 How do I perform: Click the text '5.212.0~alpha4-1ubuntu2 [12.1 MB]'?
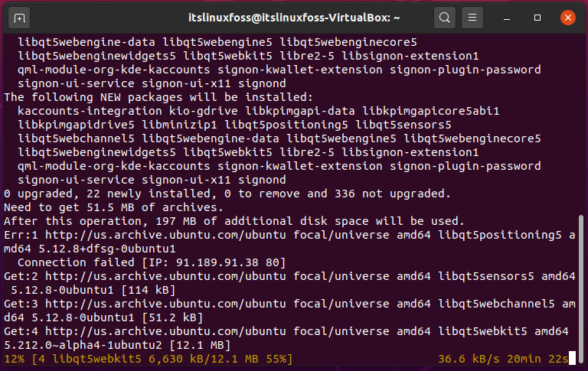coord(117,345)
